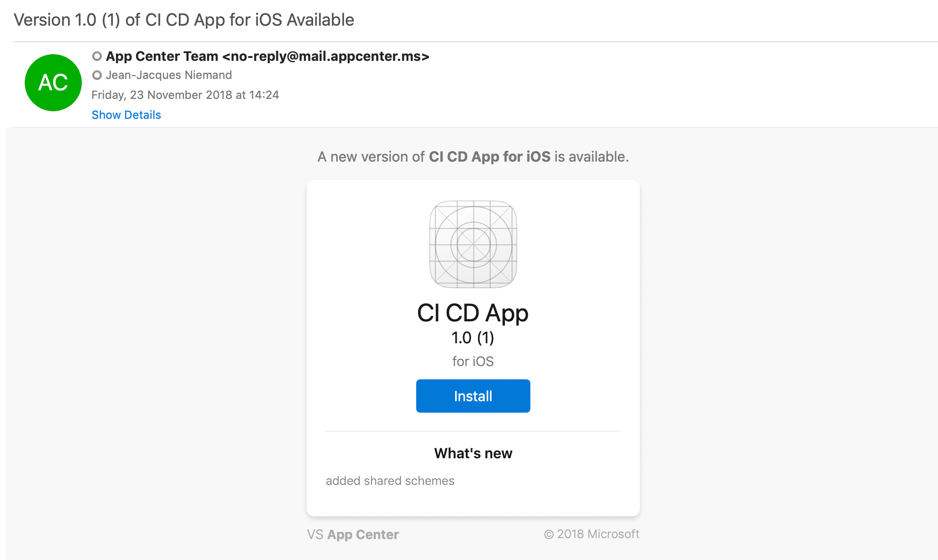Screen dimensions: 938x560
Task: Click the What's new heading
Action: [x=473, y=454]
